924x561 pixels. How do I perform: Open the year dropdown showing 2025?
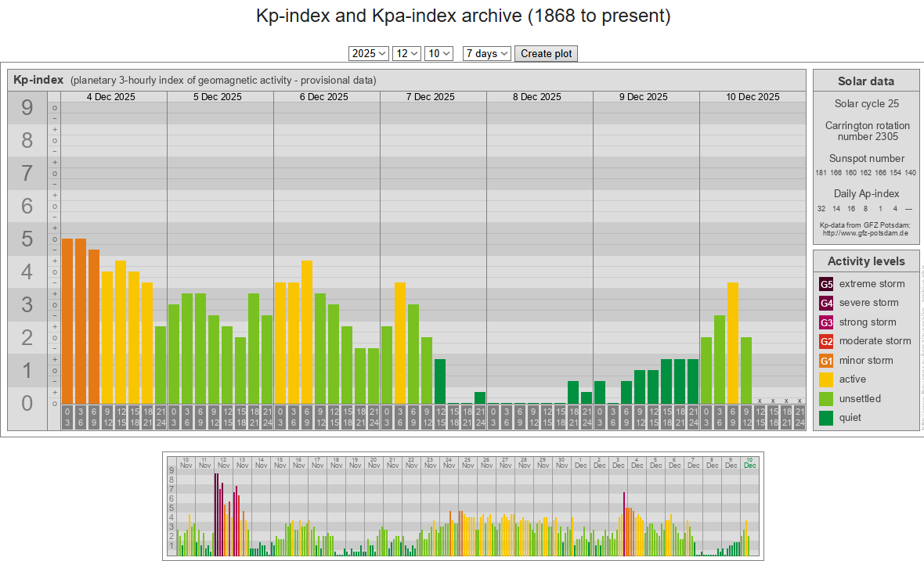tap(369, 53)
